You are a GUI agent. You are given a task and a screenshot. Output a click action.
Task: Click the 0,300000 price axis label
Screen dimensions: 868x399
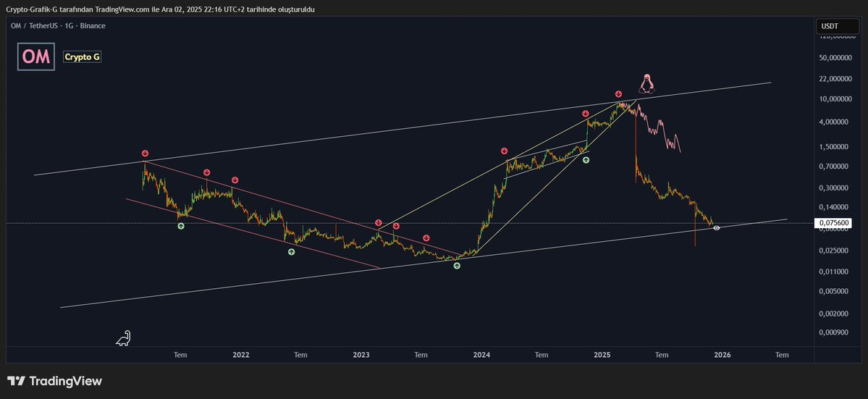[835, 188]
